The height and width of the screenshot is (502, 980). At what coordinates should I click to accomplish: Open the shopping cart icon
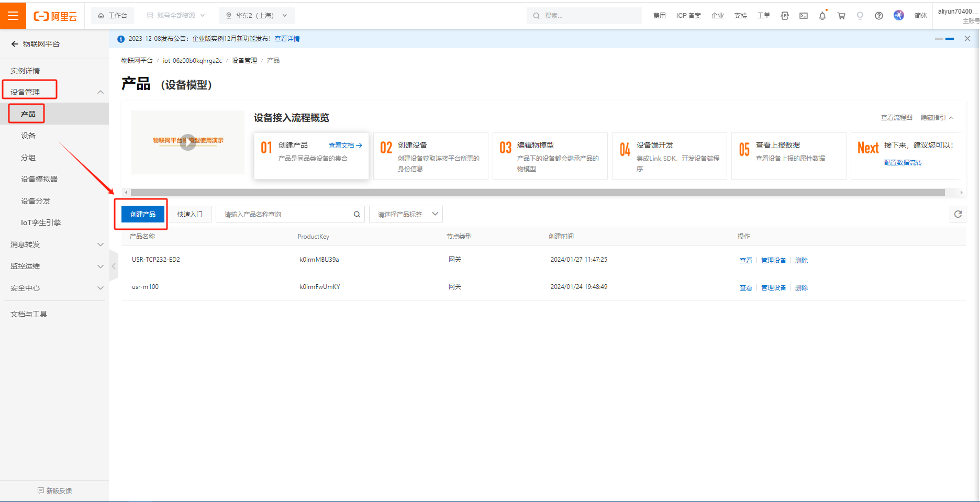coord(841,16)
